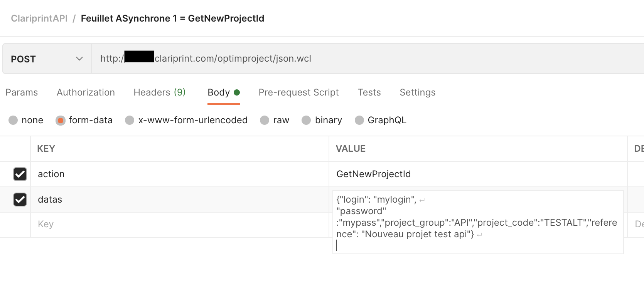Open the Pre-request Script tab

(x=298, y=92)
